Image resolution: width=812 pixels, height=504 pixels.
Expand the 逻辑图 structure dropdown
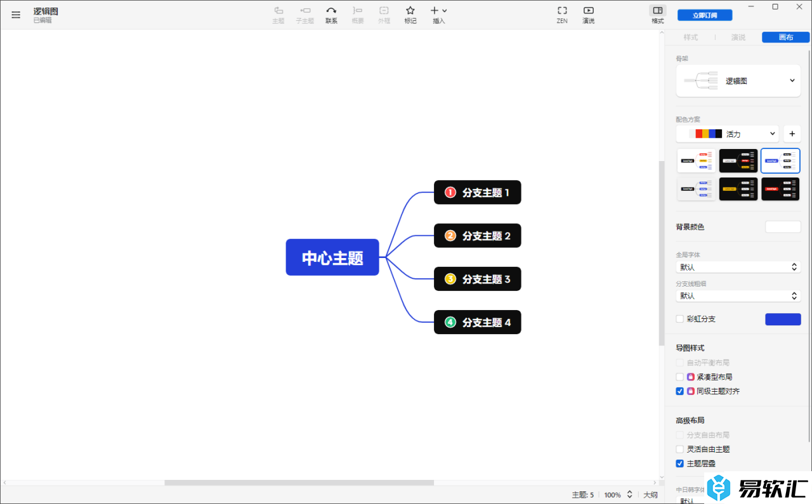point(738,81)
